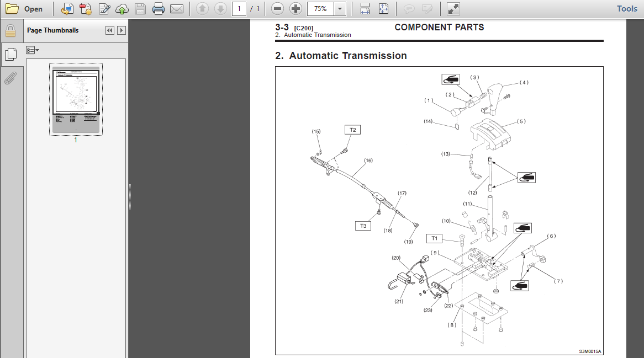
Task: Click the Zoom Out minus button
Action: [x=278, y=9]
